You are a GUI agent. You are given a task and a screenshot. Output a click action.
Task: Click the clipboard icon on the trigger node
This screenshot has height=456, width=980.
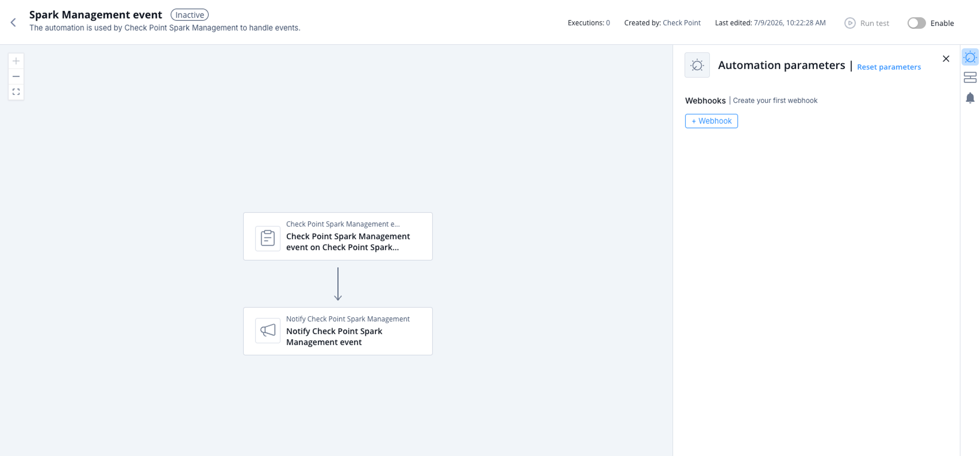tap(267, 238)
